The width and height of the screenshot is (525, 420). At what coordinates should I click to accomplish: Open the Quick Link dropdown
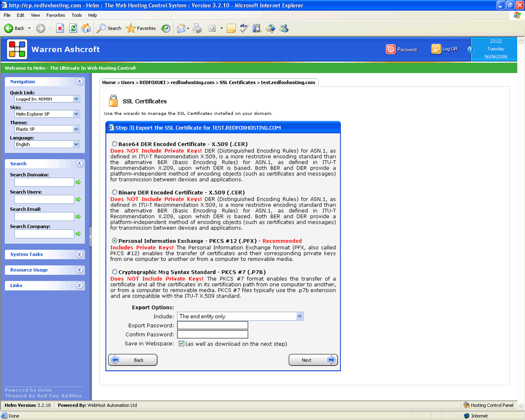(47, 99)
